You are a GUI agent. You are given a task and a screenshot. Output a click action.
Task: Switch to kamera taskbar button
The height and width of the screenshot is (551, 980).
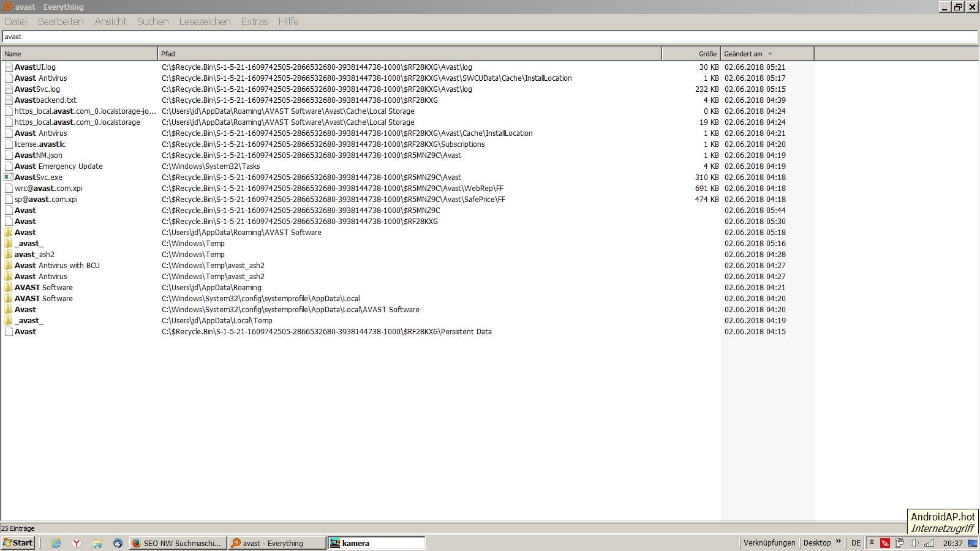(377, 543)
